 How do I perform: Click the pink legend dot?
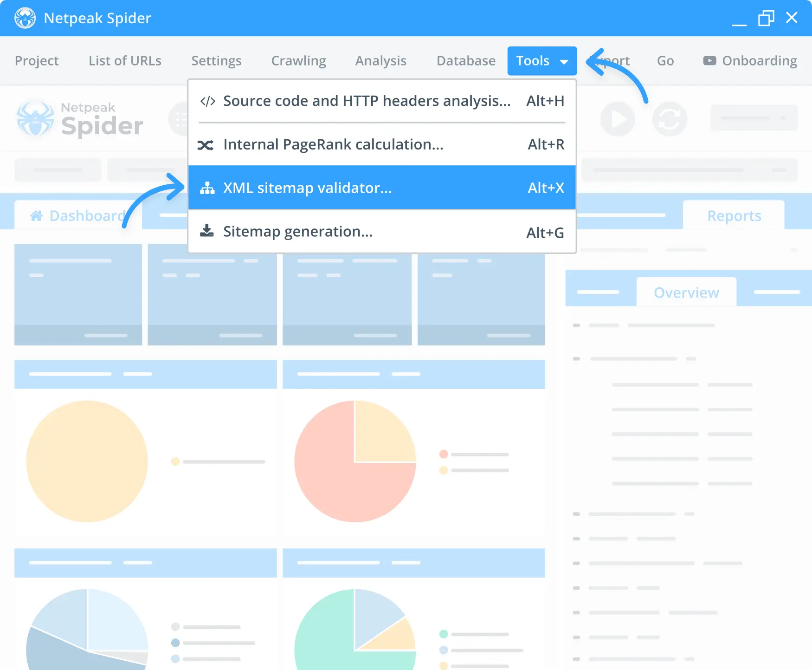point(443,454)
